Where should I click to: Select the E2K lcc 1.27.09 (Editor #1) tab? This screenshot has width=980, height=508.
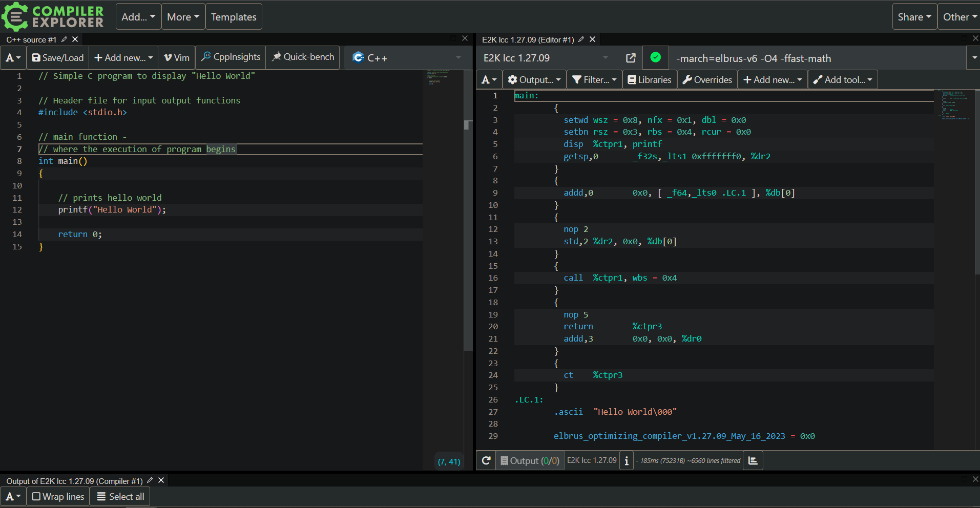pyautogui.click(x=528, y=39)
